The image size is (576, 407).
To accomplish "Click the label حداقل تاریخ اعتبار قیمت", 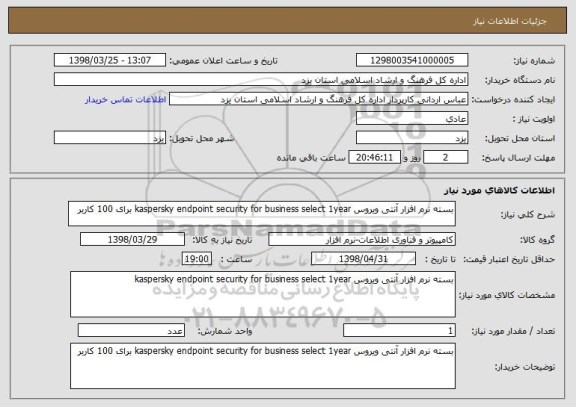I will point(509,259).
